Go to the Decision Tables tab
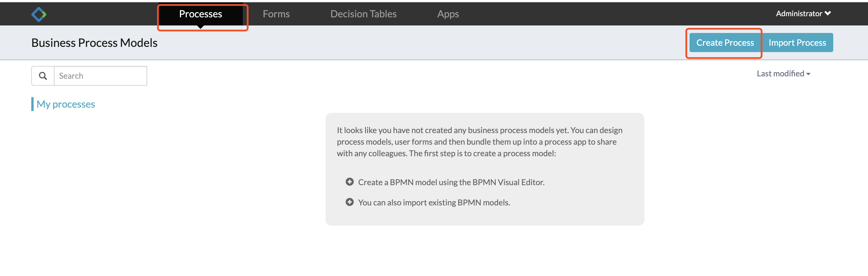This screenshot has height=276, width=868. coord(363,14)
